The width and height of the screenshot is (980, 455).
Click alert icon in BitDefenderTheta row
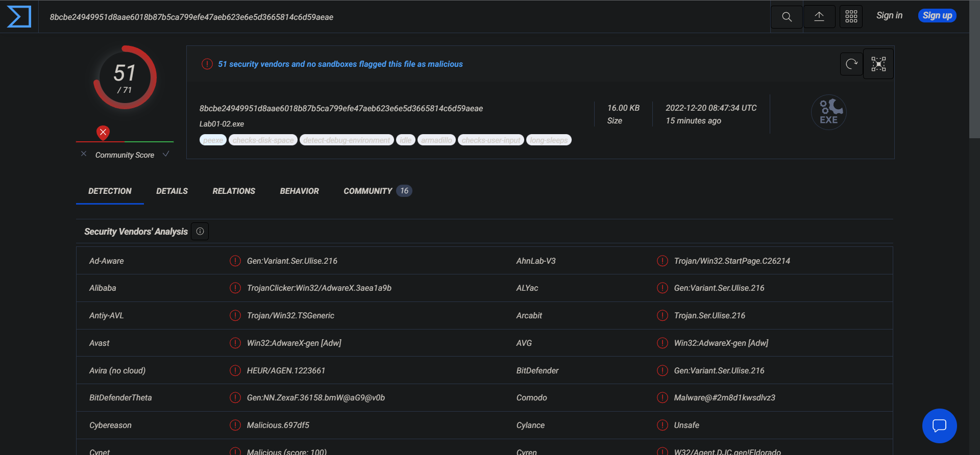coord(235,397)
